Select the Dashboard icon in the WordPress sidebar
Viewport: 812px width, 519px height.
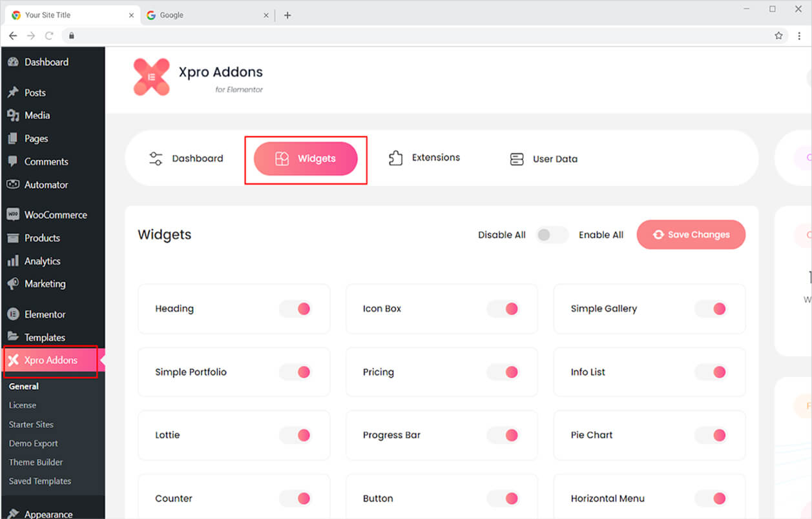14,62
